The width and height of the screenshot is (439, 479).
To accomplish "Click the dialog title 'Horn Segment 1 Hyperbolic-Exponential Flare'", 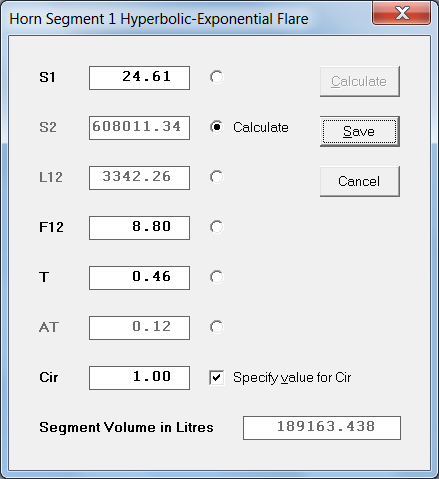I will (x=159, y=19).
